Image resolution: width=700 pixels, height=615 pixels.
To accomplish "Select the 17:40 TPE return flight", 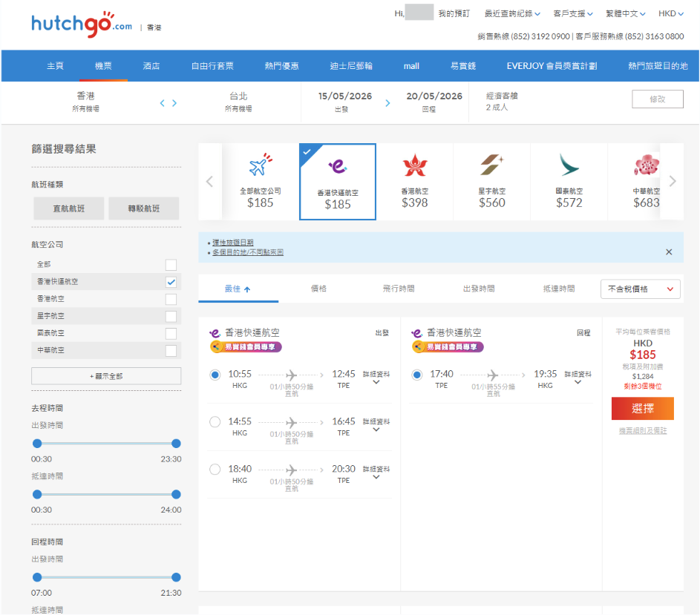I will [x=417, y=375].
